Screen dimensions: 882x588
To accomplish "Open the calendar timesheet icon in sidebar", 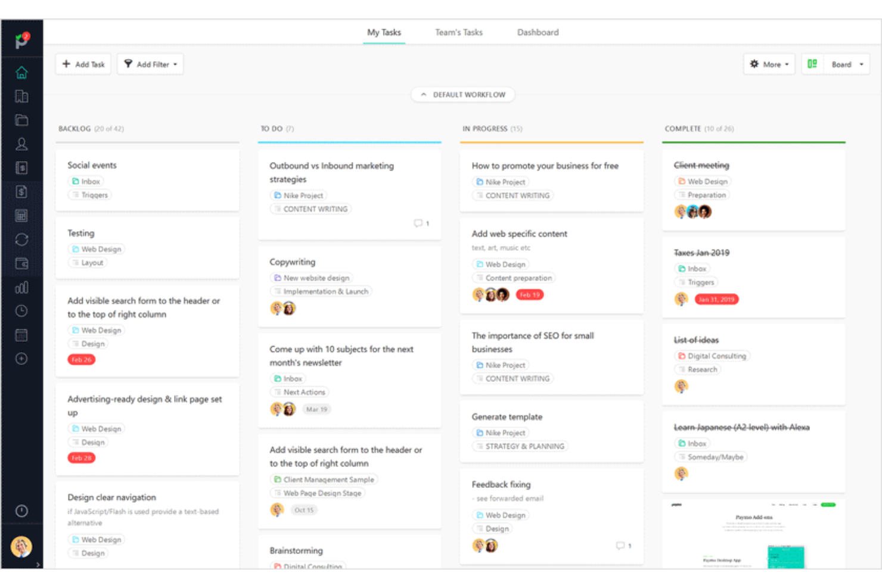I will [x=21, y=335].
